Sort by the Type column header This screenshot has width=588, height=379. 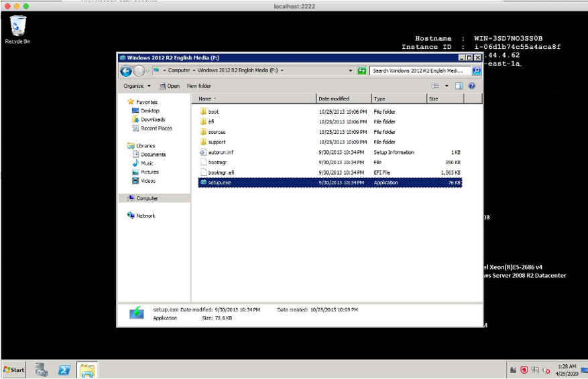400,99
